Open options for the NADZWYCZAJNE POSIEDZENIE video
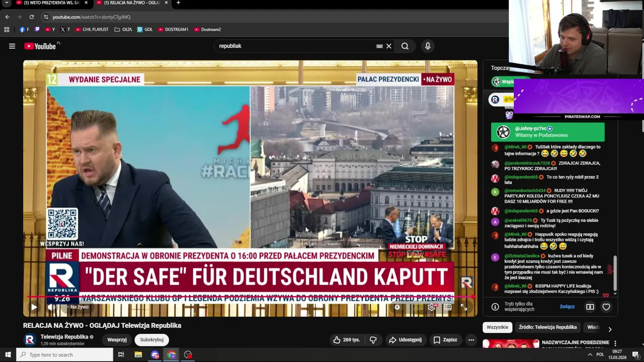This screenshot has width=644, height=362. [x=615, y=343]
